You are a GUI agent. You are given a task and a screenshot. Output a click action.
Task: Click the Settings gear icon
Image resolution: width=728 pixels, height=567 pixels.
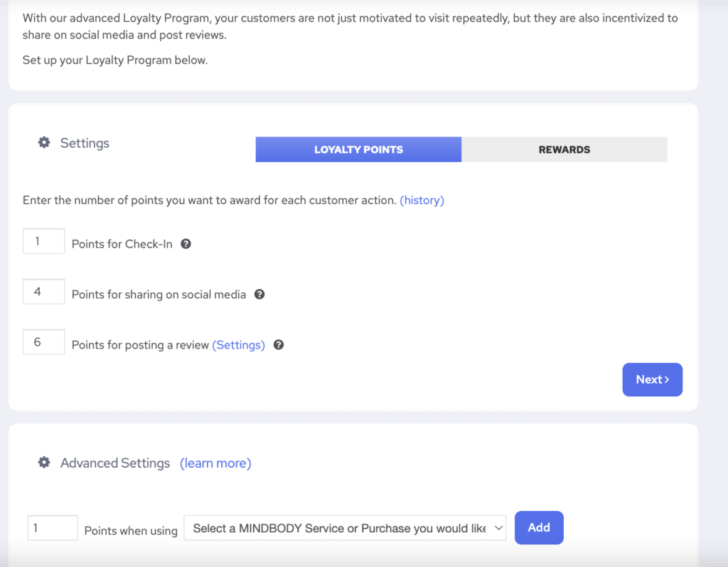(44, 143)
